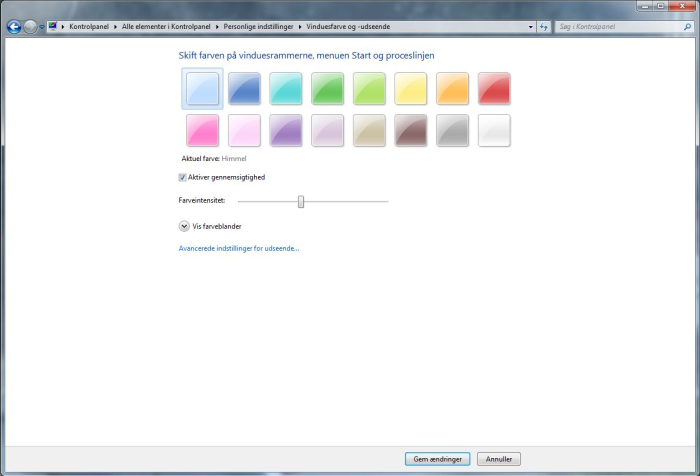Screen dimensions: 700x476
Task: Choose the red window color swatch
Action: [494, 88]
